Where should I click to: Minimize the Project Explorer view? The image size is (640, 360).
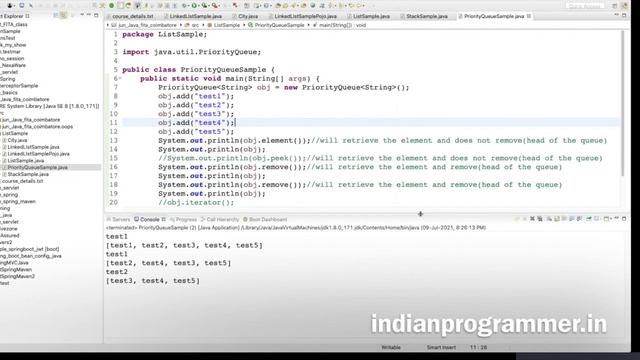[x=89, y=15]
